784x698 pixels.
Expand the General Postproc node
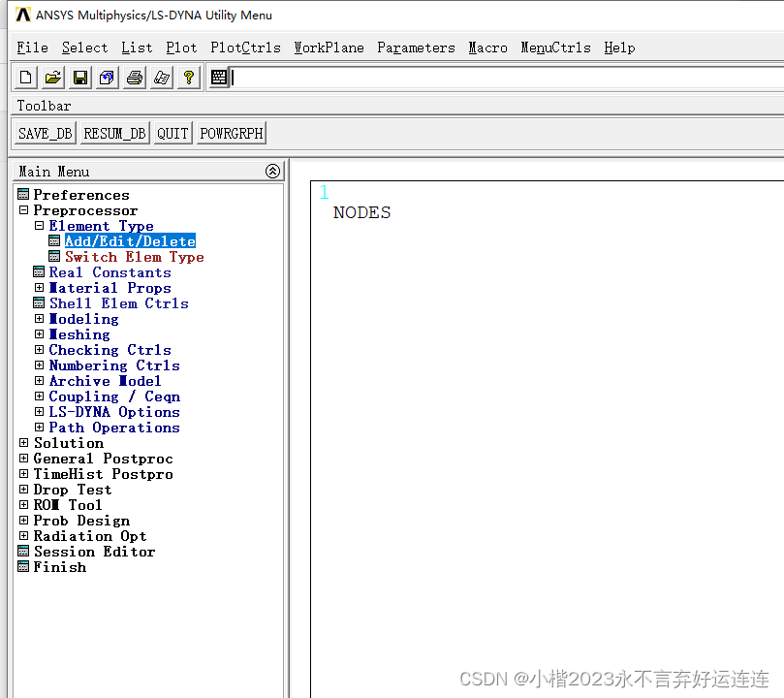tap(23, 458)
